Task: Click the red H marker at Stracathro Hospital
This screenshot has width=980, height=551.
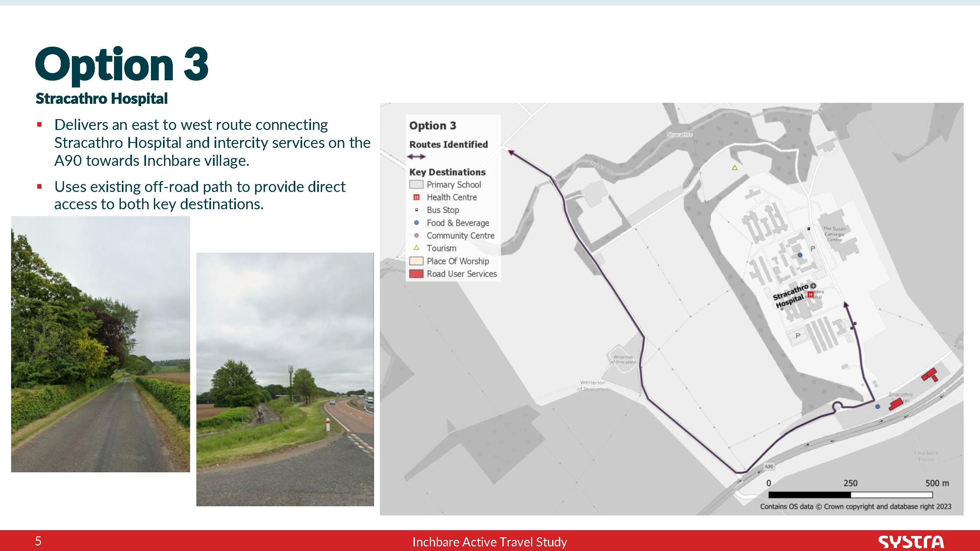Action: (810, 294)
